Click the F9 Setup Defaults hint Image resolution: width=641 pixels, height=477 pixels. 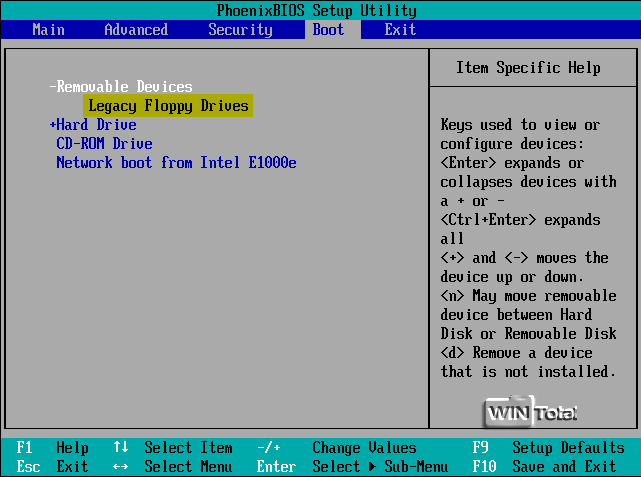point(548,448)
